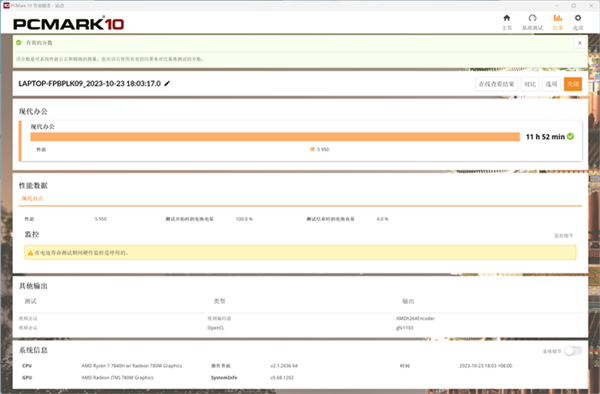This screenshot has width=600, height=394.
Task: Dismiss the valid score notification banner
Action: click(x=580, y=43)
